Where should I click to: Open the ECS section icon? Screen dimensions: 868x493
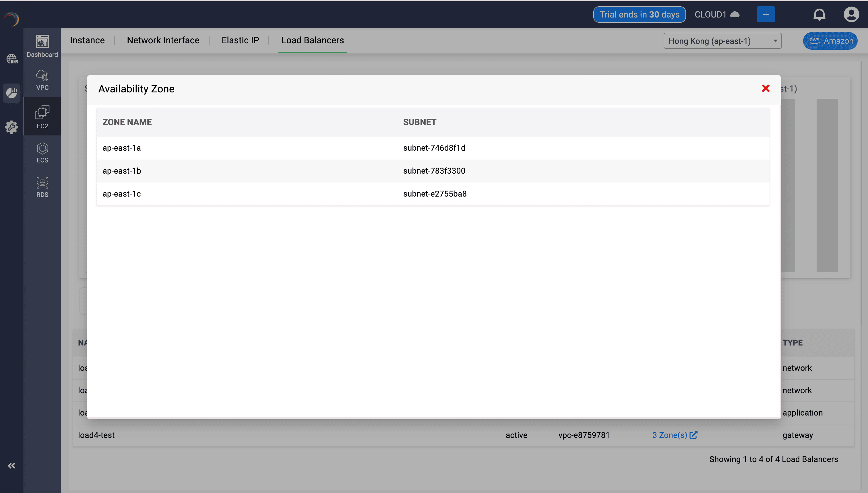pyautogui.click(x=42, y=152)
